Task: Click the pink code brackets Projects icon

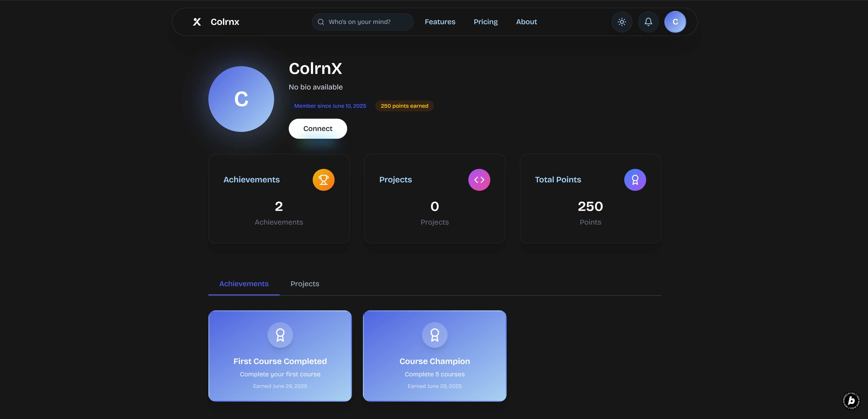Action: click(479, 180)
